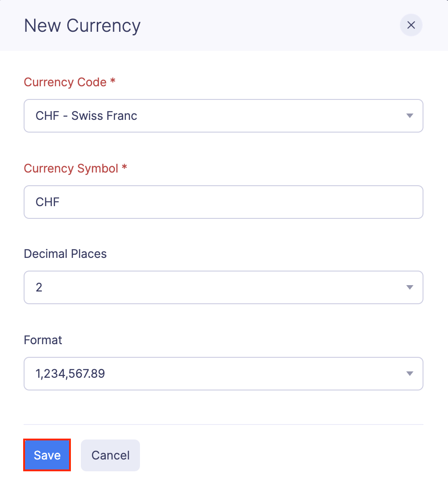Expand the Format selector showing 1,234,567.89

point(224,374)
